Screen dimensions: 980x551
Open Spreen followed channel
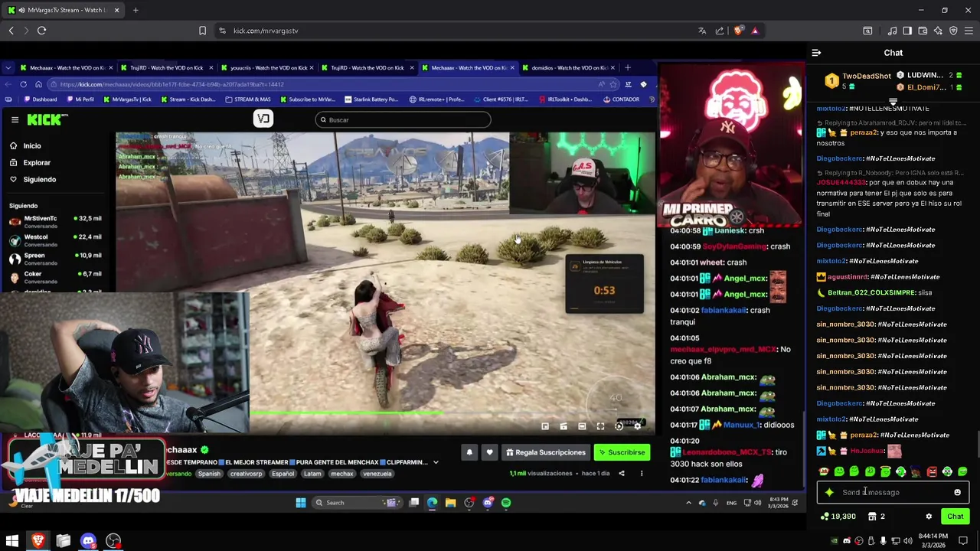pyautogui.click(x=55, y=259)
